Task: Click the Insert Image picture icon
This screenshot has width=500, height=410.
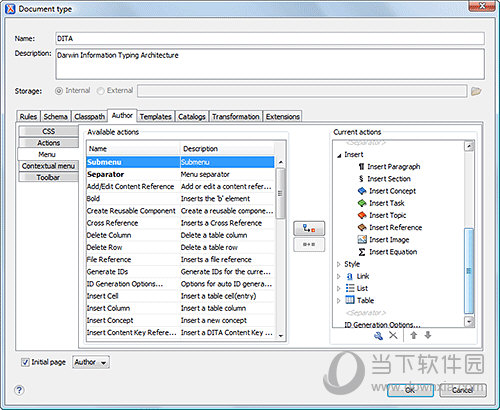Action: click(x=362, y=240)
